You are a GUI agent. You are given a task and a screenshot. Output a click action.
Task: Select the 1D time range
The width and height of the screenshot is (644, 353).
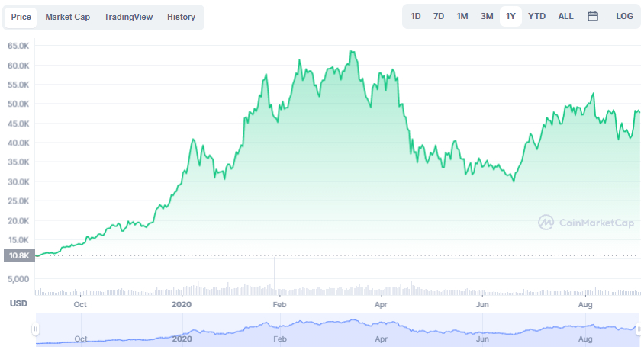(x=416, y=17)
